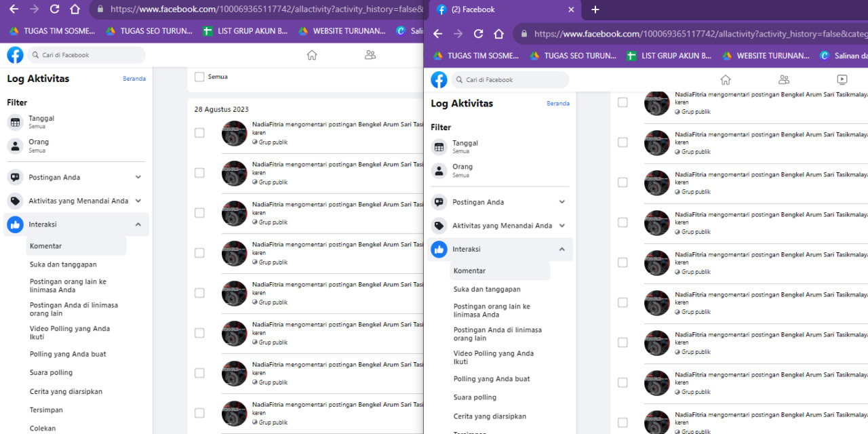Click Tanggal calendar icon in right window
Image resolution: width=868 pixels, height=434 pixels.
point(439,147)
